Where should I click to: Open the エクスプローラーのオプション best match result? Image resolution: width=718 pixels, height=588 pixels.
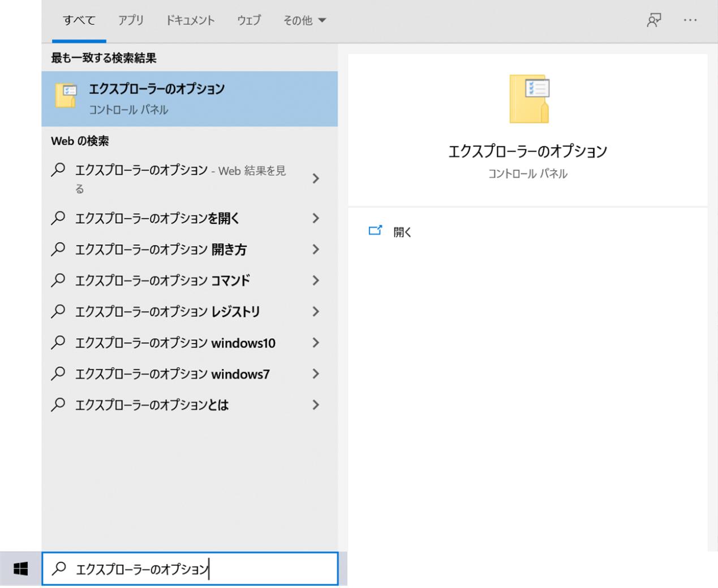pos(190,99)
